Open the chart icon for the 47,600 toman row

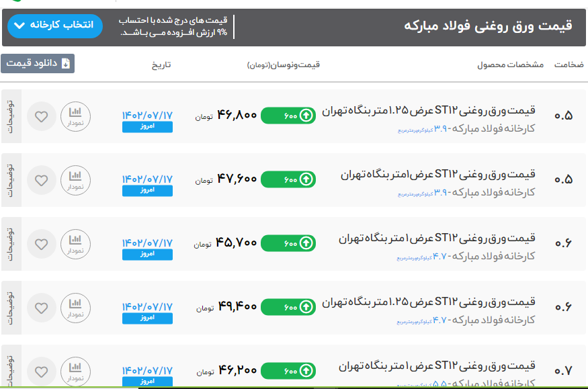click(x=75, y=180)
